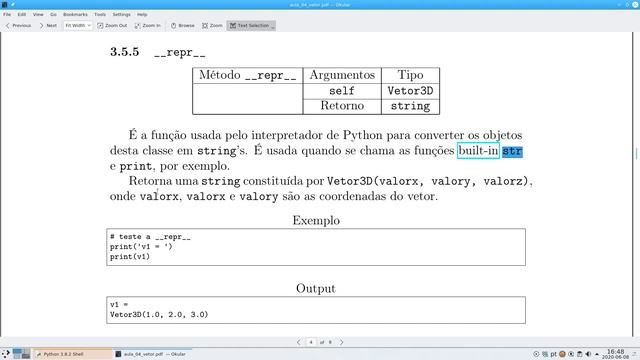Go to the Next page
Screen dimensions: 640x360
(48, 25)
